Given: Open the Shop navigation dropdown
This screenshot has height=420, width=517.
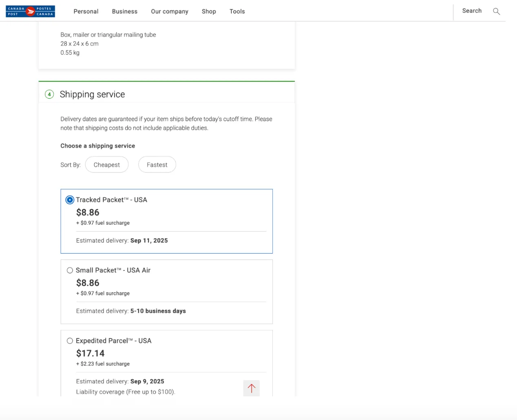Looking at the screenshot, I should (x=209, y=11).
